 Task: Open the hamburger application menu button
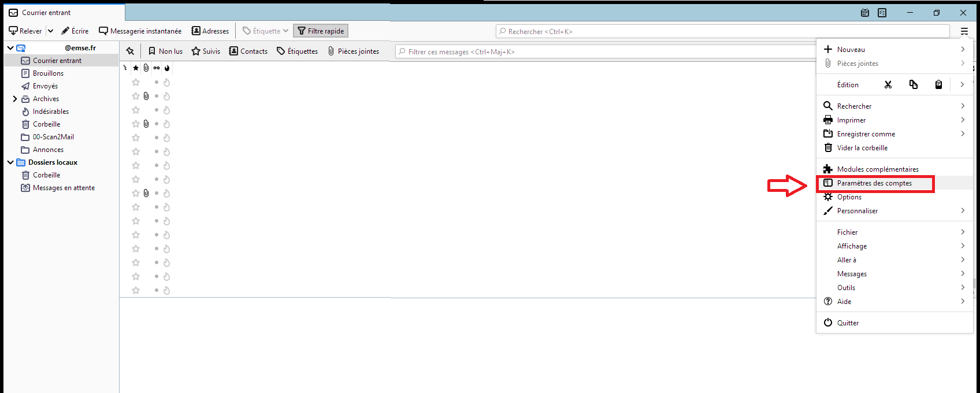(964, 31)
